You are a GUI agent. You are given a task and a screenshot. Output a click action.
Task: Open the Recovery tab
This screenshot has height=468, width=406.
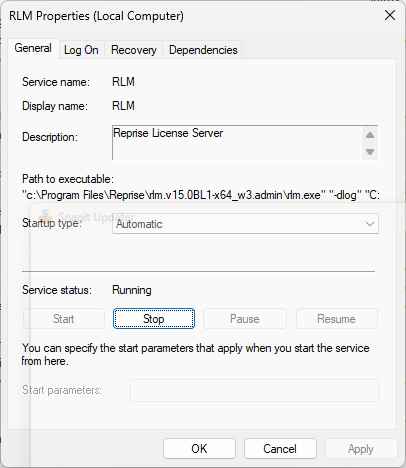point(134,50)
